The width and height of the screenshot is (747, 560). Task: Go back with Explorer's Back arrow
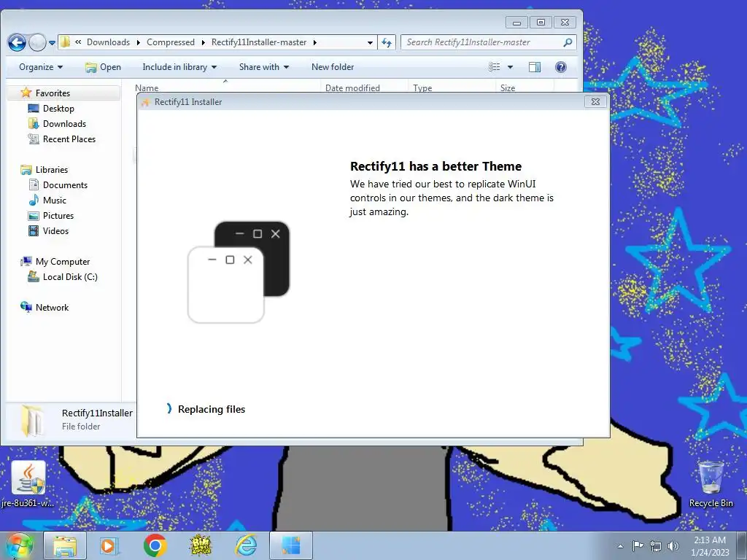(17, 42)
